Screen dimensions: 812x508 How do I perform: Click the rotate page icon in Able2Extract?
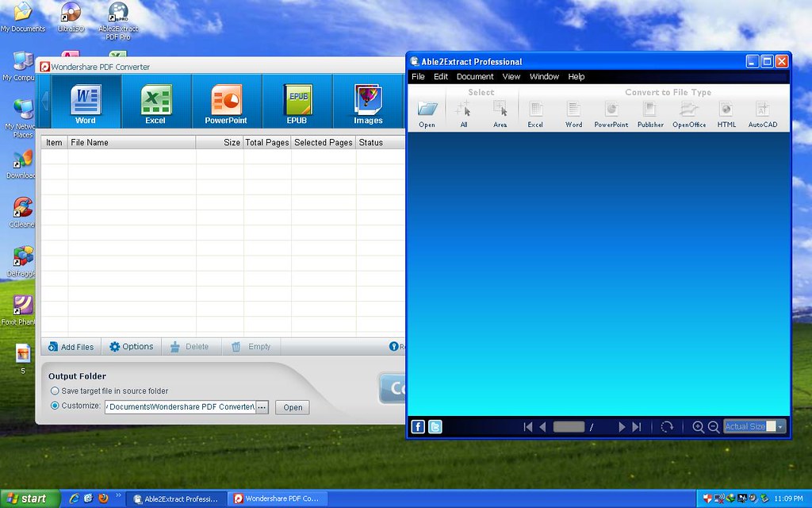(x=667, y=426)
